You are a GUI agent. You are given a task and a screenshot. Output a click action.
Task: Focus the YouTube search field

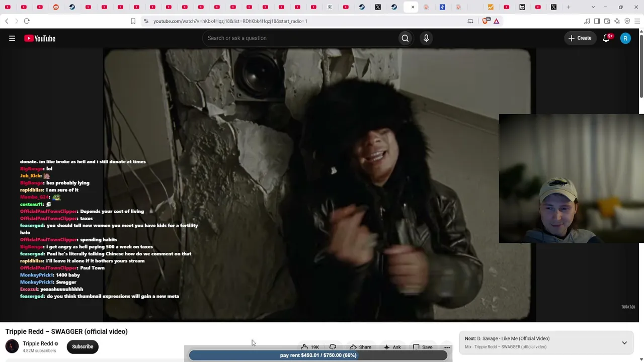pyautogui.click(x=299, y=38)
